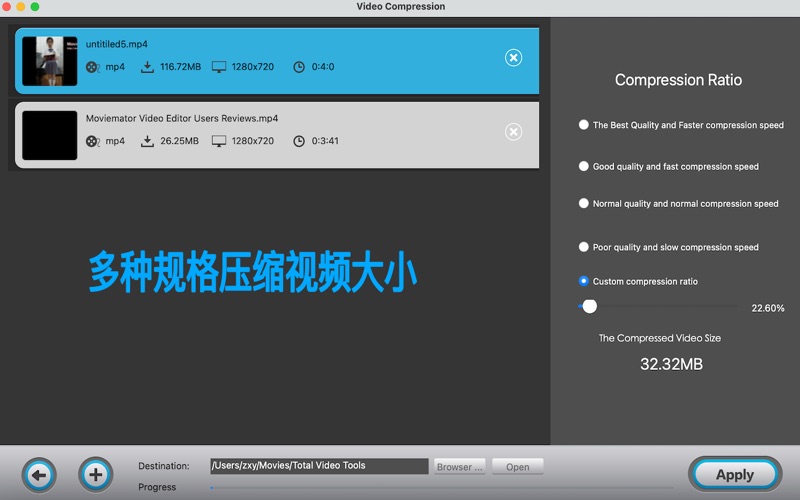
Task: Click the back arrow button
Action: 39,474
